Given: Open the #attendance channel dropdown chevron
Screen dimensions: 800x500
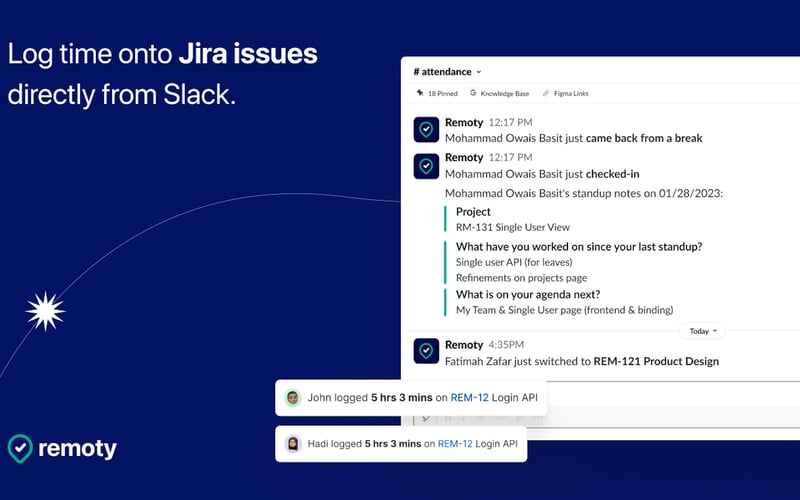Looking at the screenshot, I should [479, 72].
